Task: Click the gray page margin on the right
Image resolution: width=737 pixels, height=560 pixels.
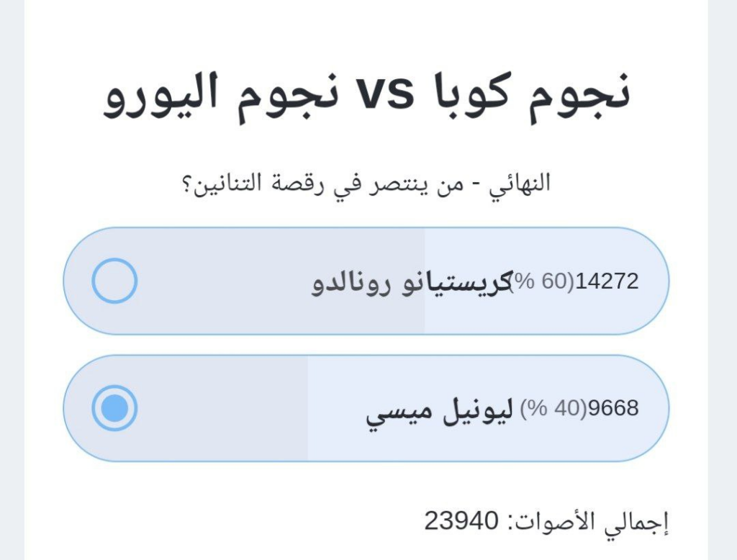Action: tap(722, 288)
